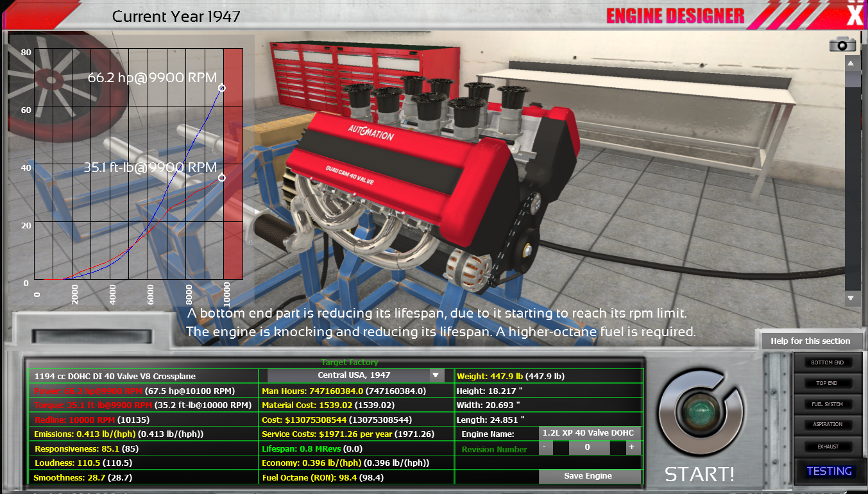Viewport: 868px width, 494px height.
Task: Click the bottom end rpm limit warning
Action: (437, 314)
